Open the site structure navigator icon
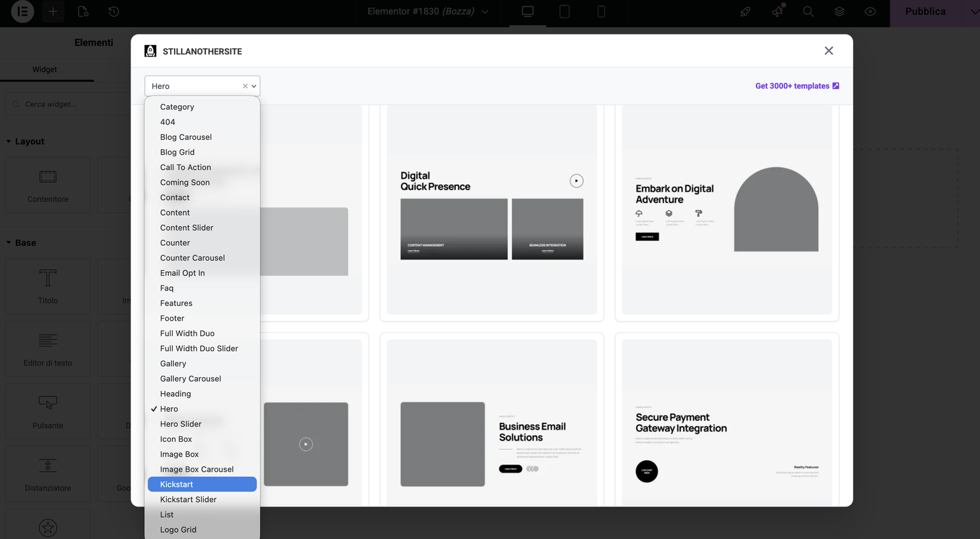Image resolution: width=980 pixels, height=539 pixels. (839, 11)
